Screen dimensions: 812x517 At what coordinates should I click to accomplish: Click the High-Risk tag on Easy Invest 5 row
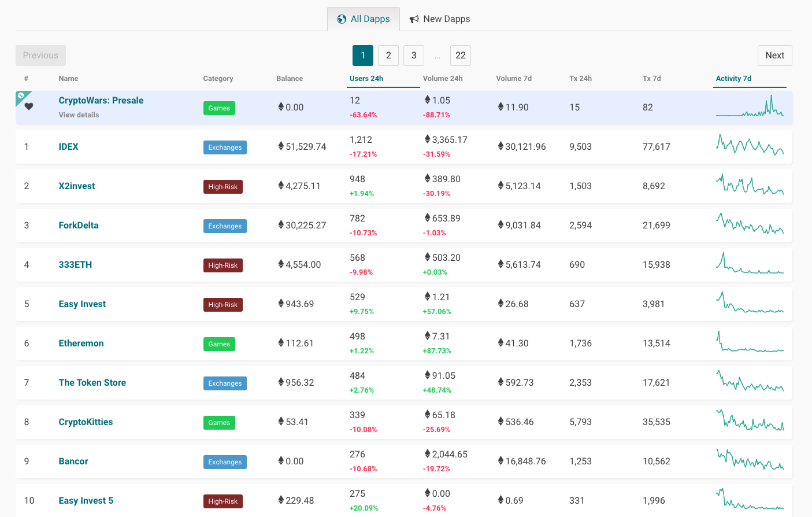[x=223, y=501]
